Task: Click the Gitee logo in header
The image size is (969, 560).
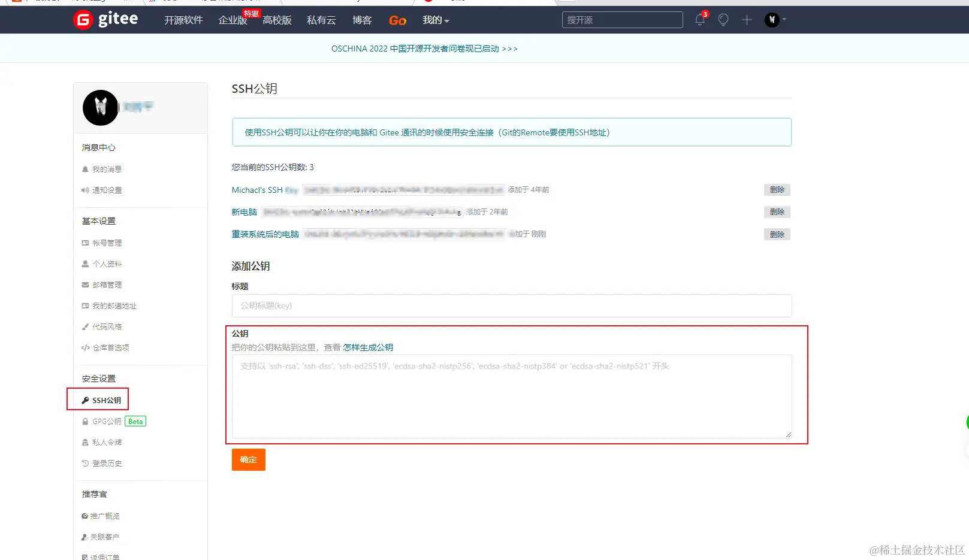Action: [105, 20]
